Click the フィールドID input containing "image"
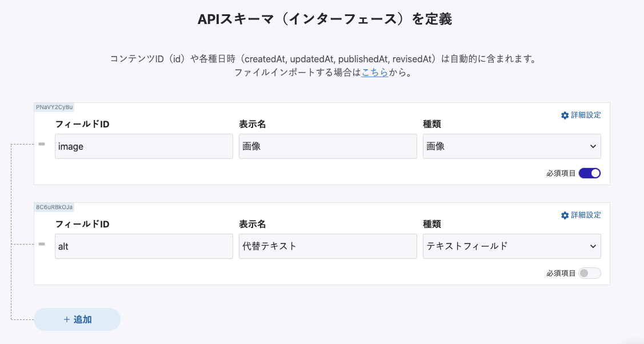 (144, 146)
